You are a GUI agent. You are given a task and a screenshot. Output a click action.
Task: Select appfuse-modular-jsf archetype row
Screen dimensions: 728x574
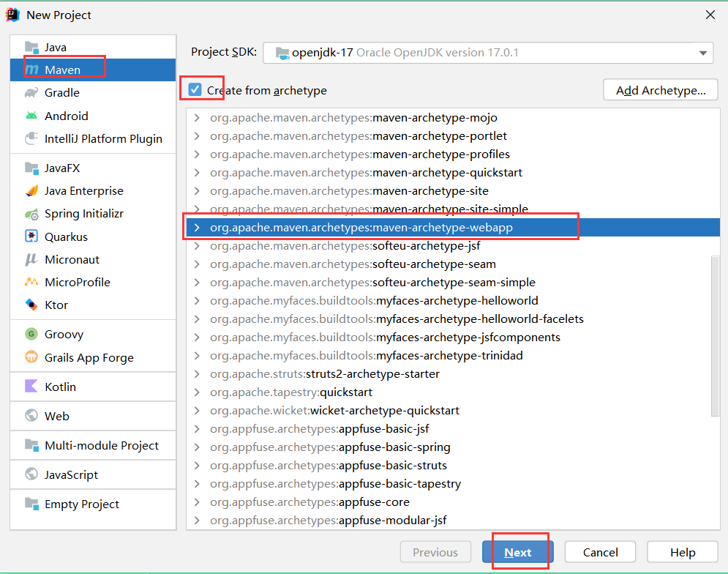tap(453, 521)
